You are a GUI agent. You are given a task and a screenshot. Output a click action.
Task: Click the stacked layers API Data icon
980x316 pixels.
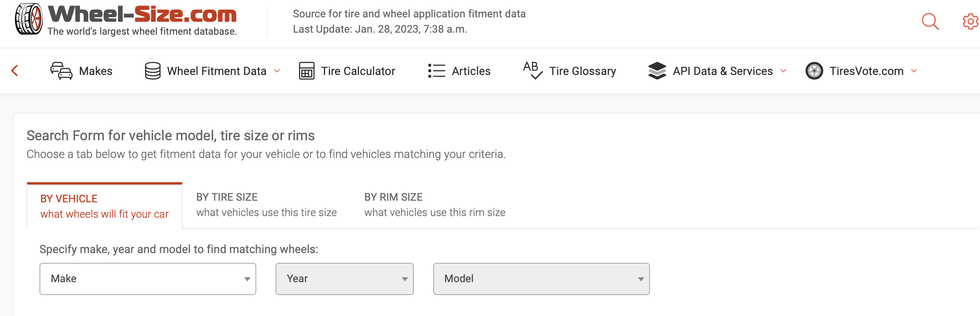pos(657,71)
